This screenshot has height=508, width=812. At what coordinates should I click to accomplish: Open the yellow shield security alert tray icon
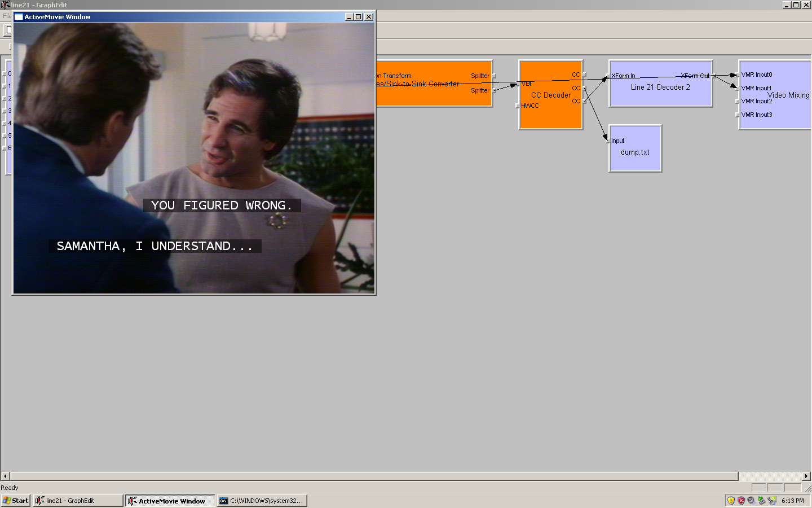pyautogui.click(x=731, y=501)
